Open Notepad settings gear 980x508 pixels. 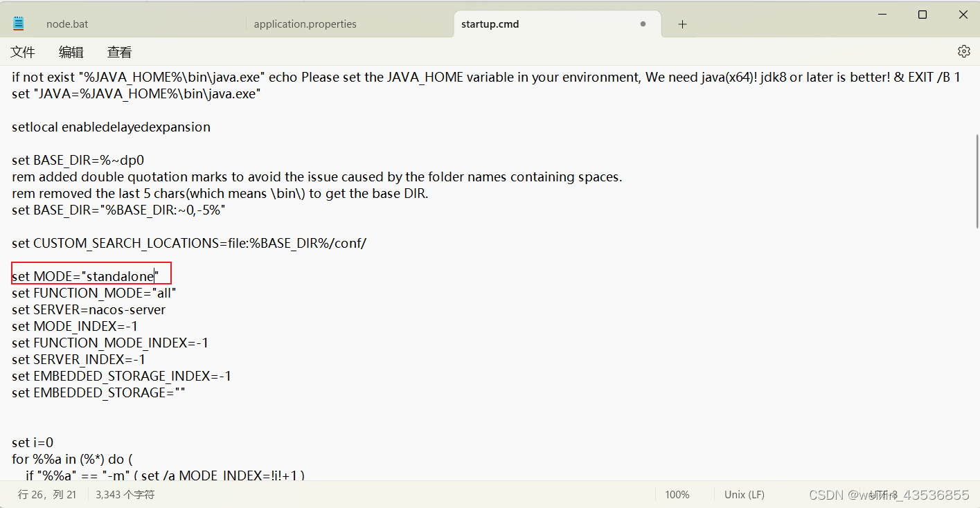coord(963,51)
